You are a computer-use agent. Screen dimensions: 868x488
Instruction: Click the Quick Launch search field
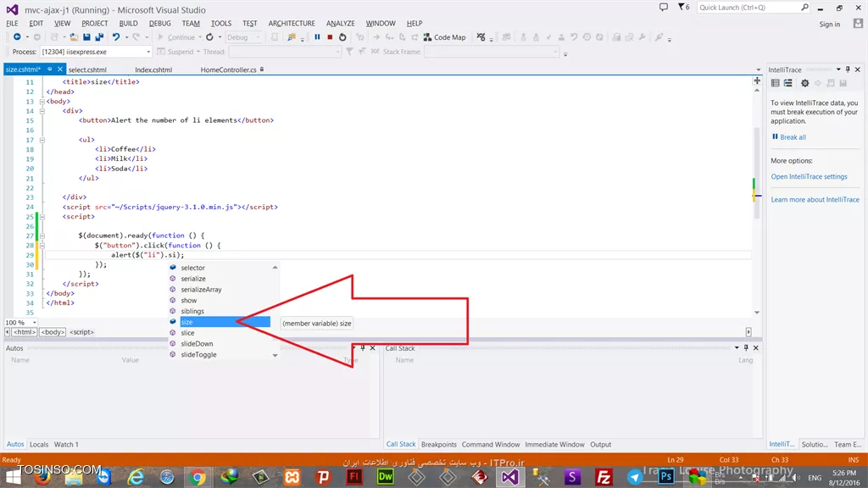click(x=748, y=7)
